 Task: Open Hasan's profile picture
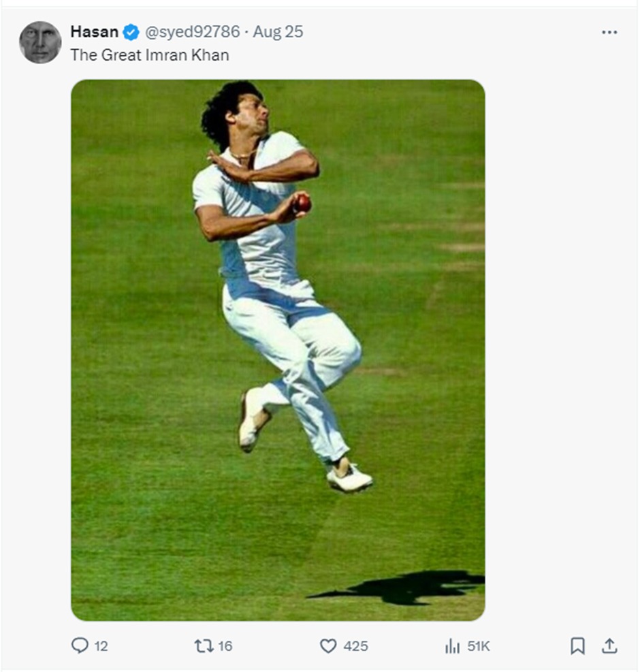tap(40, 42)
